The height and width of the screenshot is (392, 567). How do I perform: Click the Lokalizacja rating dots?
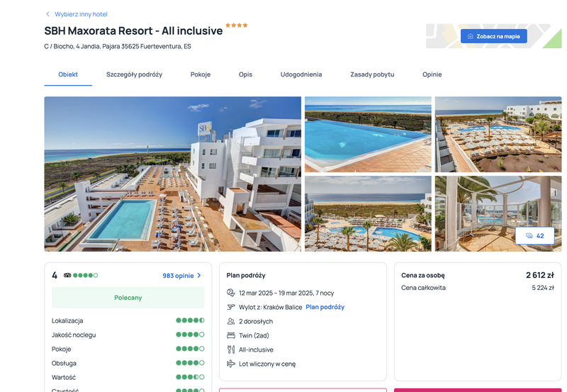pos(190,320)
